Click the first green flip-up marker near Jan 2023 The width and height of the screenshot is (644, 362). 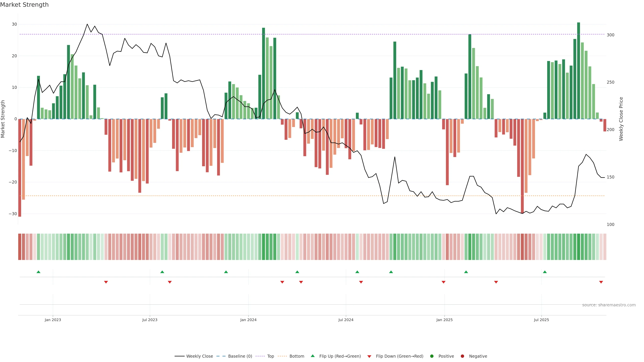click(39, 272)
